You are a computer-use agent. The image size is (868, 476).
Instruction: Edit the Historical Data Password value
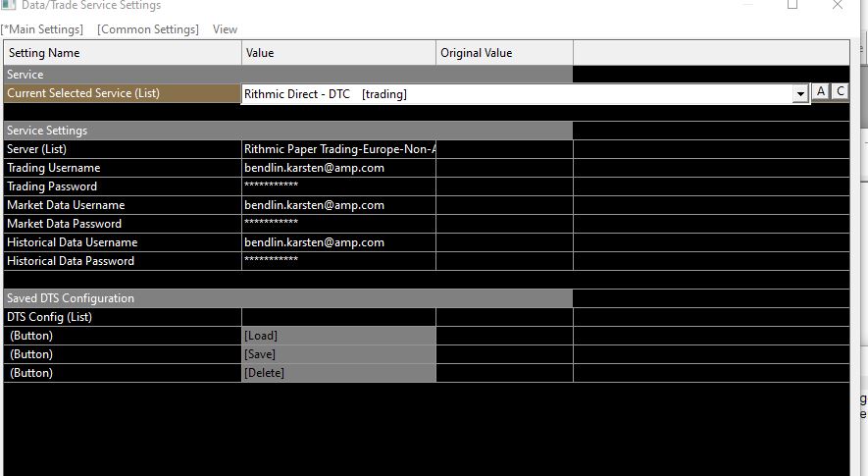point(338,261)
